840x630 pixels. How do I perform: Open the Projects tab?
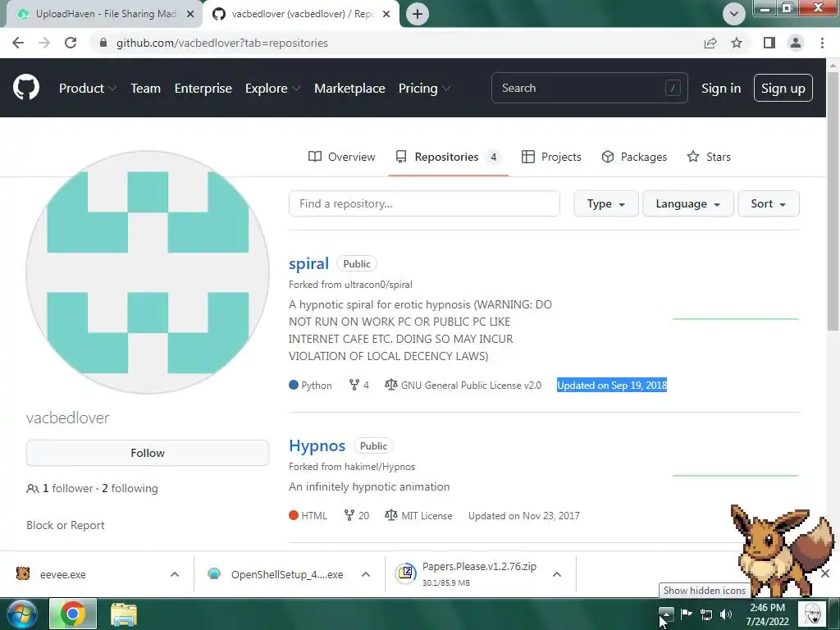(551, 157)
